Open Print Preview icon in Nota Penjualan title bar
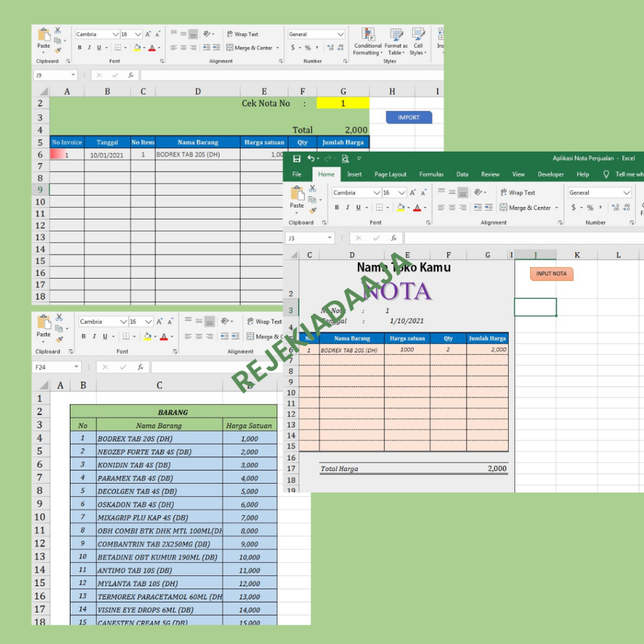Viewport: 644px width, 644px height. (x=345, y=158)
